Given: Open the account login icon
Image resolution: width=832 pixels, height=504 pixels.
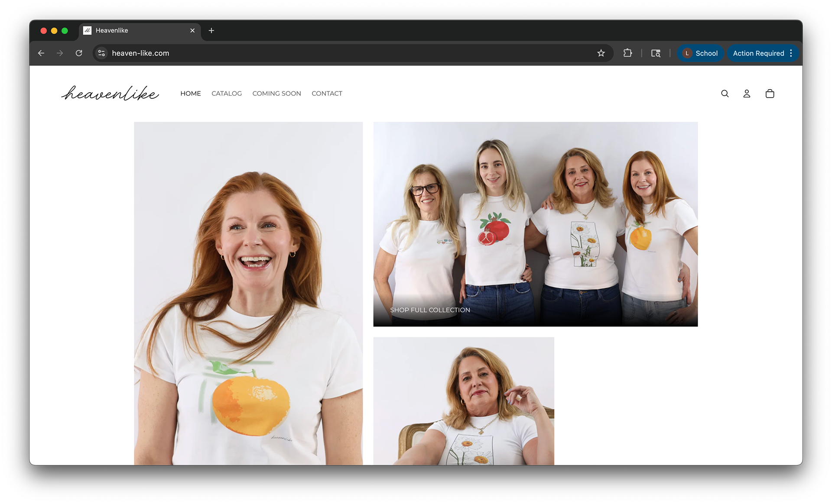Looking at the screenshot, I should tap(747, 94).
